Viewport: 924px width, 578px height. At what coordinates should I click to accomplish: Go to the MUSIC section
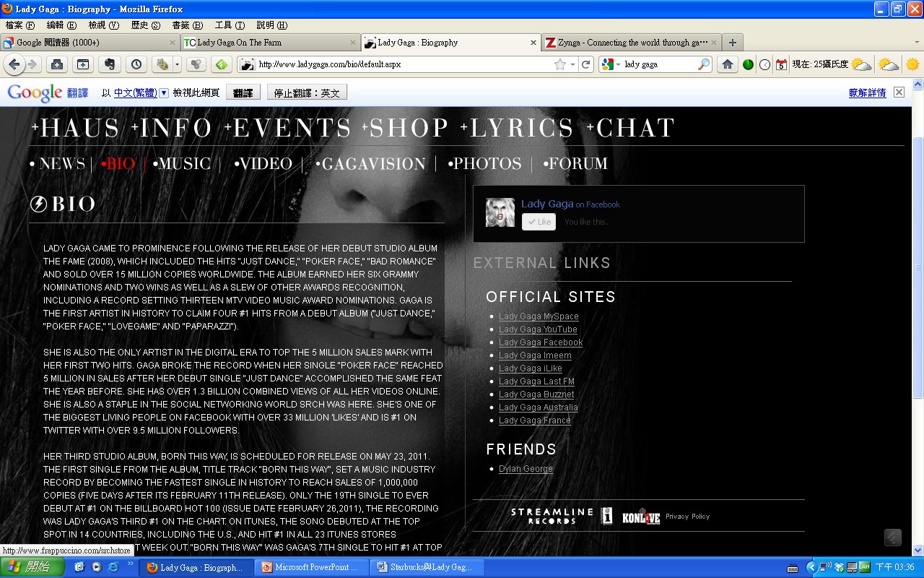[182, 164]
